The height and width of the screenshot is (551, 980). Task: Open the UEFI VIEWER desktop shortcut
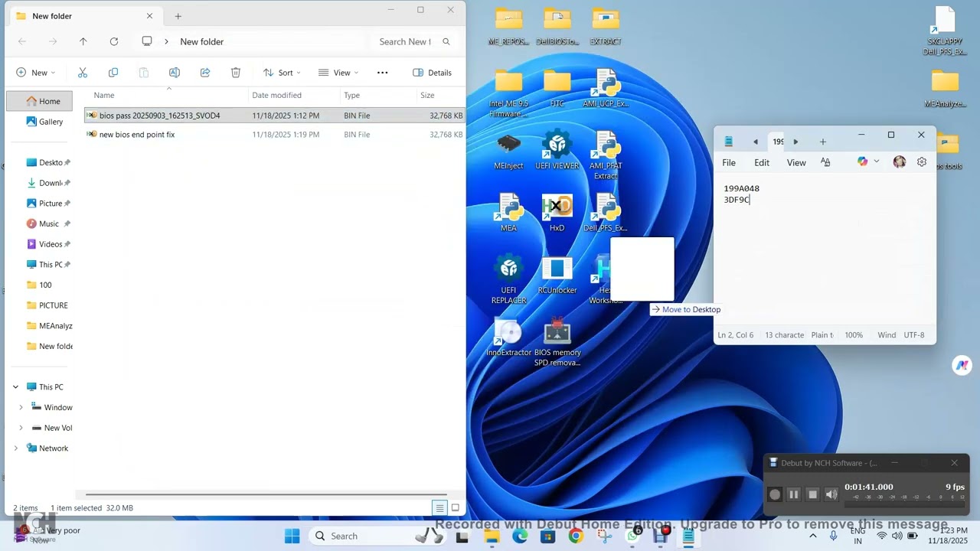tap(557, 151)
